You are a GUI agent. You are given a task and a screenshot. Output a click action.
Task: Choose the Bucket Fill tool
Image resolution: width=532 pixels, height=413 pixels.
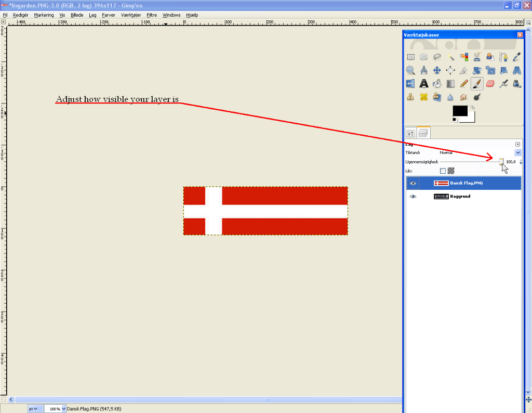[437, 84]
